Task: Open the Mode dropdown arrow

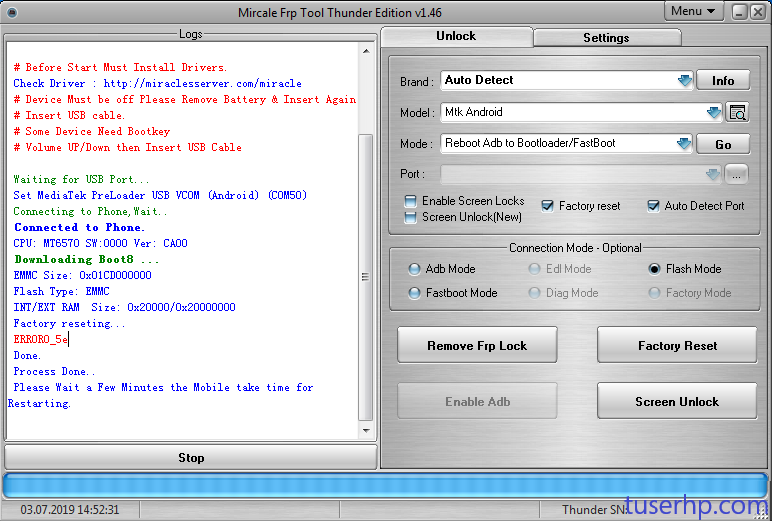Action: [x=684, y=144]
